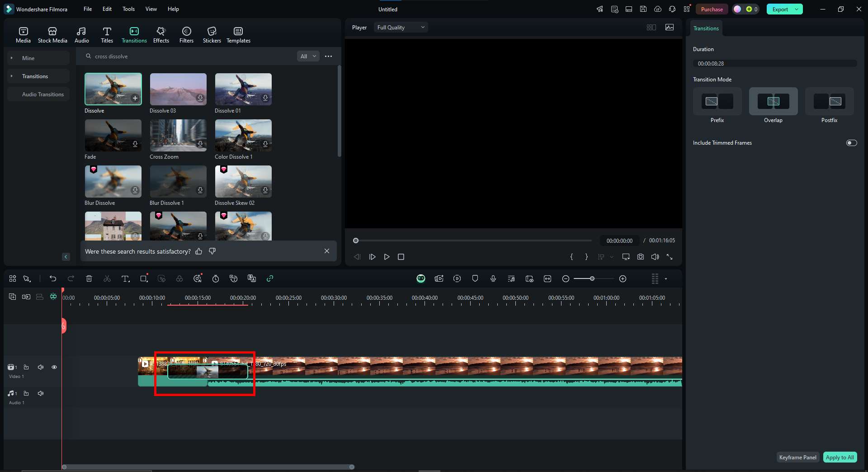The image size is (868, 472).
Task: Take a snapshot with the camera icon
Action: coord(641,257)
